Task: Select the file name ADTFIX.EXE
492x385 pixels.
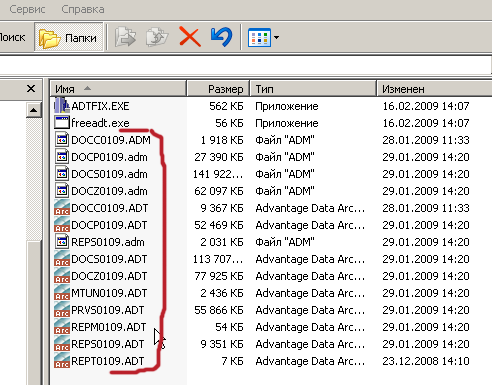Action: pos(100,106)
